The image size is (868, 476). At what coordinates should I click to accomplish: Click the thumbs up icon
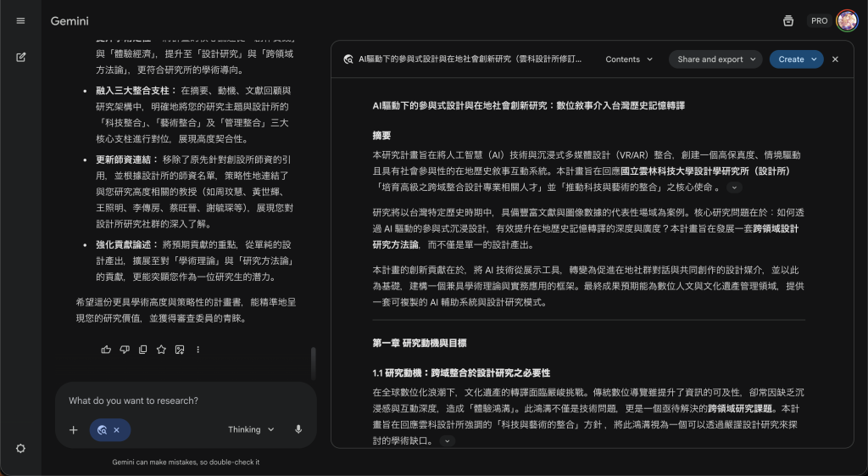point(106,350)
